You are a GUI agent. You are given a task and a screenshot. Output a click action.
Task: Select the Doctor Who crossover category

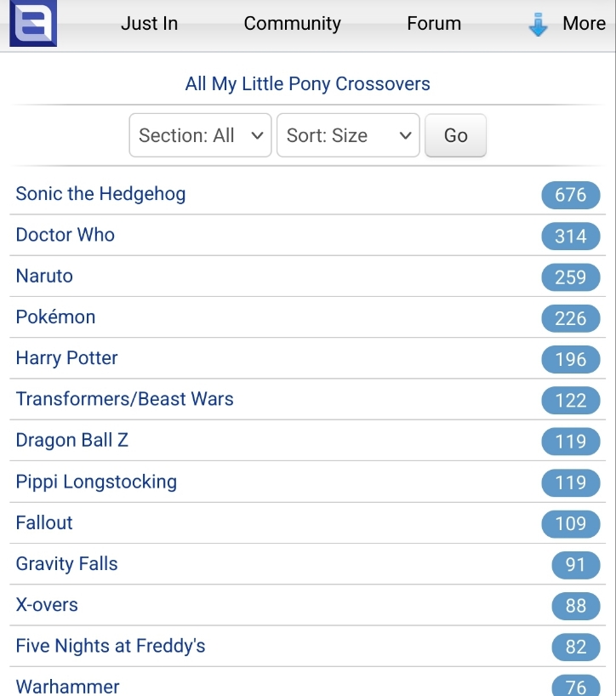pyautogui.click(x=66, y=235)
